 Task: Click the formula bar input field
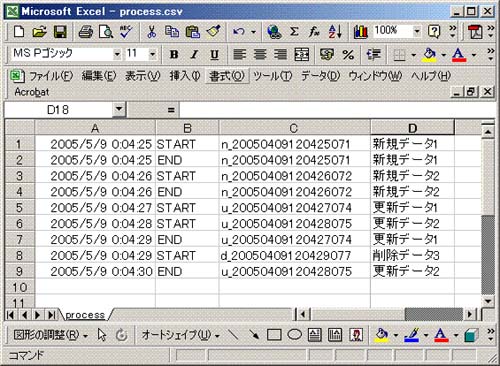coord(337,110)
